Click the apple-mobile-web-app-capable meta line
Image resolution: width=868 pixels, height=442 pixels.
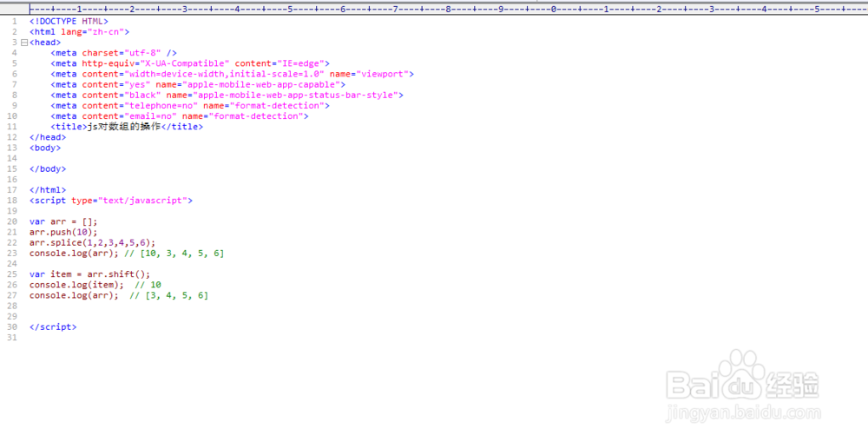pos(198,85)
